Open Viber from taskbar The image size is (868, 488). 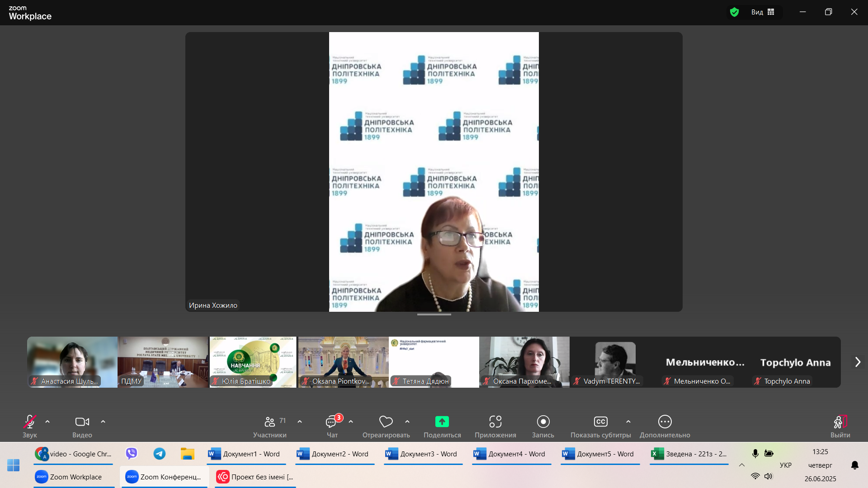click(132, 454)
